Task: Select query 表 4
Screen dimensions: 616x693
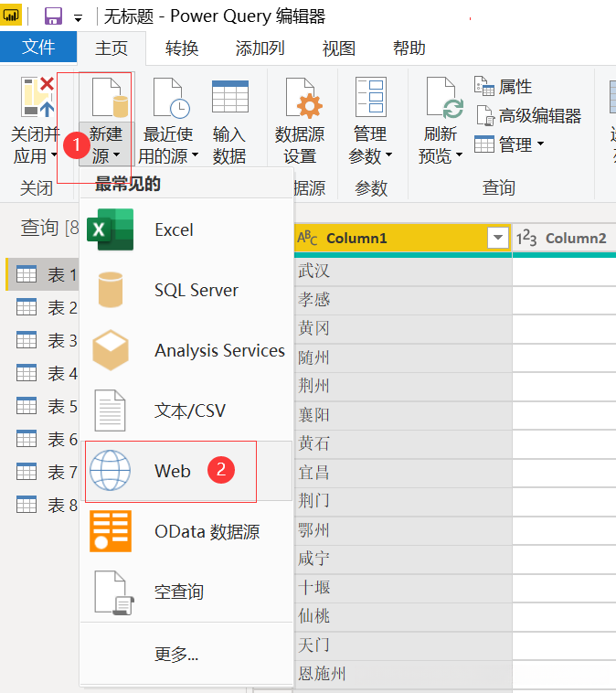Action: (43, 373)
